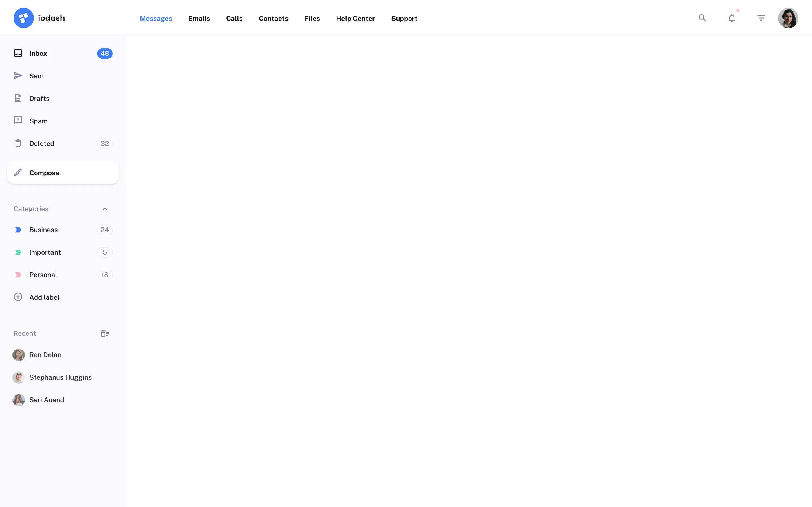Click the filter icon in the top bar
The width and height of the screenshot is (812, 507).
click(761, 18)
